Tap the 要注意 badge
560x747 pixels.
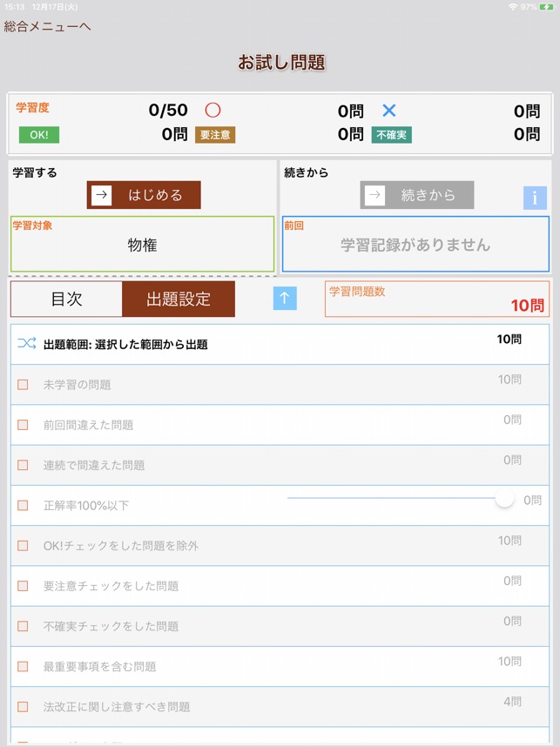[215, 135]
